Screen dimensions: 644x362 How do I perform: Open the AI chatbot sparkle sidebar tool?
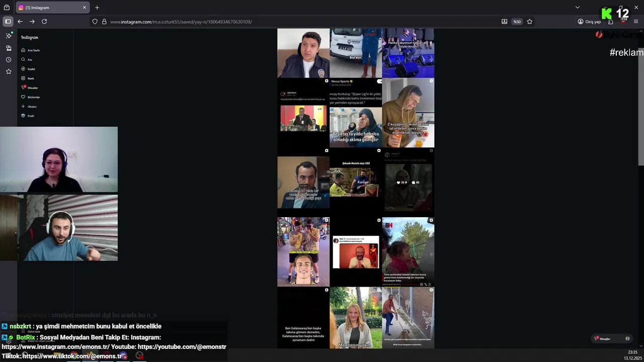tap(9, 36)
